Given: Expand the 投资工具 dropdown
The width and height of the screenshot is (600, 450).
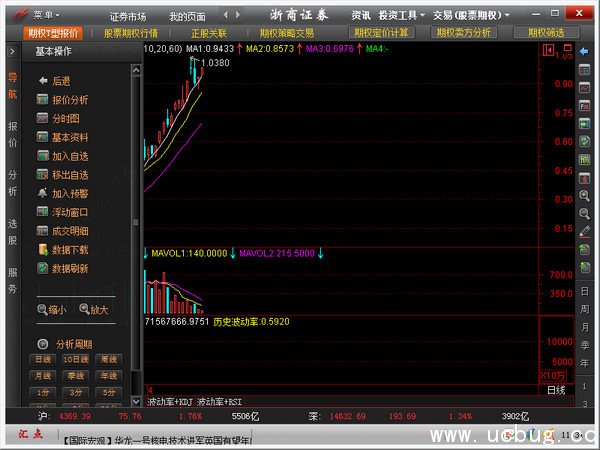Looking at the screenshot, I should tap(401, 15).
